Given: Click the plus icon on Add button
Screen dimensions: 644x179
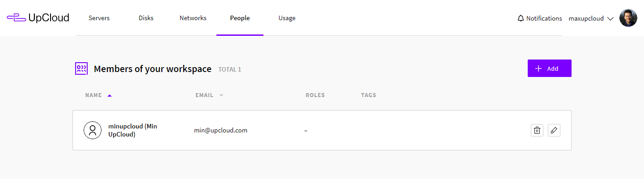Looking at the screenshot, I should (x=538, y=68).
